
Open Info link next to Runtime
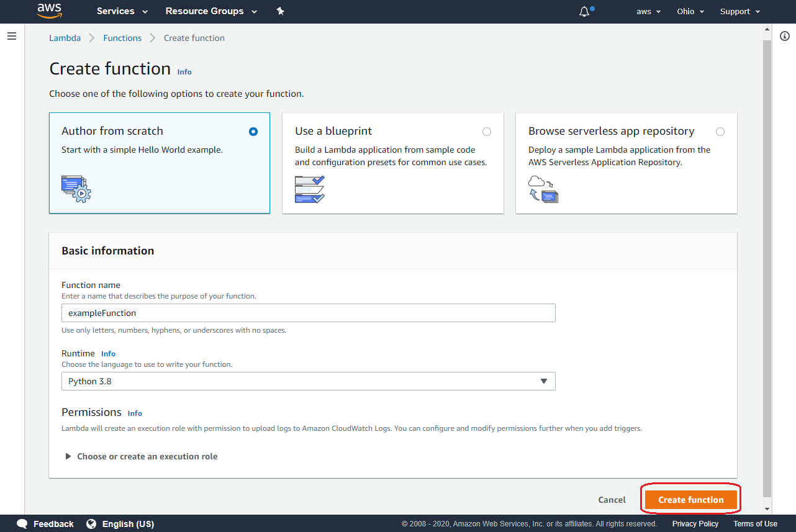click(108, 354)
